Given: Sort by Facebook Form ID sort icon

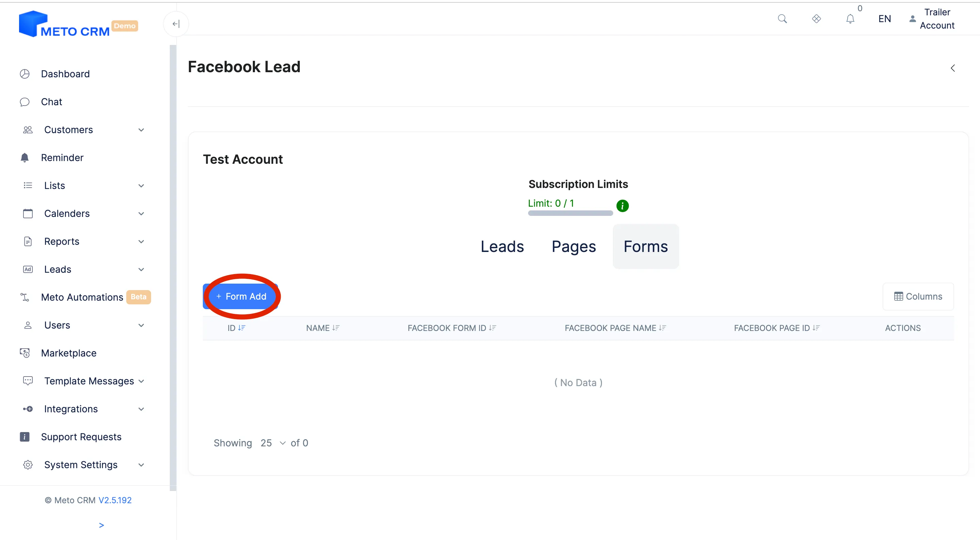Looking at the screenshot, I should pyautogui.click(x=492, y=328).
